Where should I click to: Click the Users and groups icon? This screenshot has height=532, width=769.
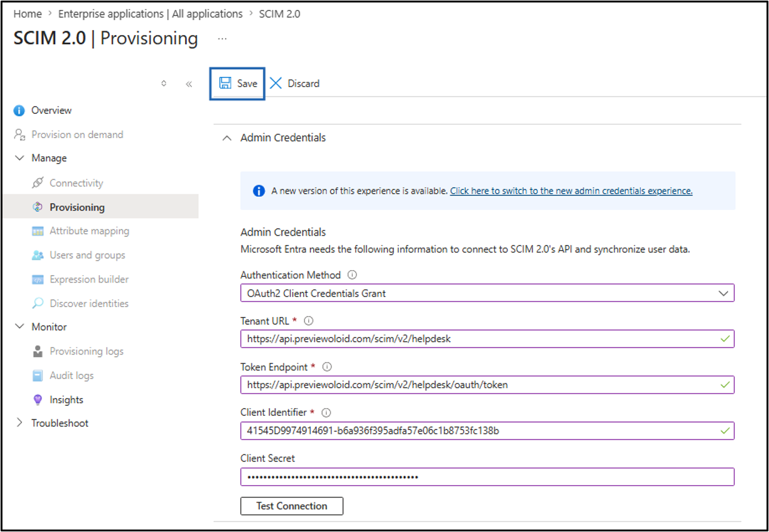[38, 255]
